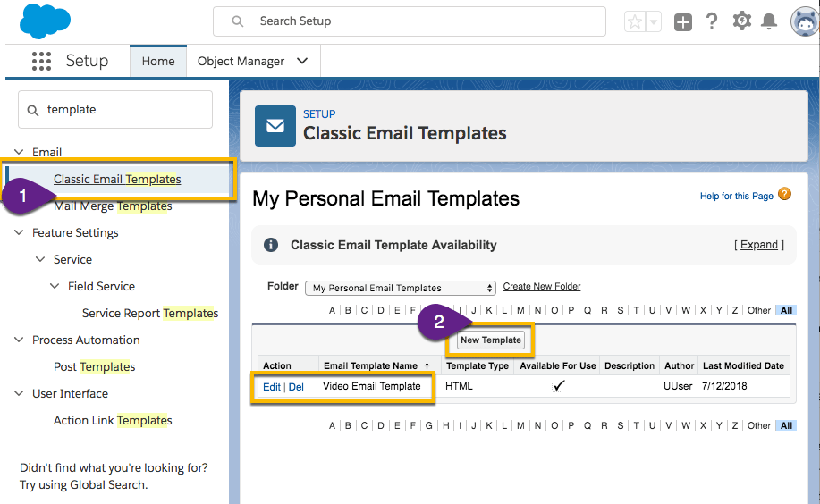
Task: Collapse the Process Automation section
Action: pyautogui.click(x=19, y=340)
